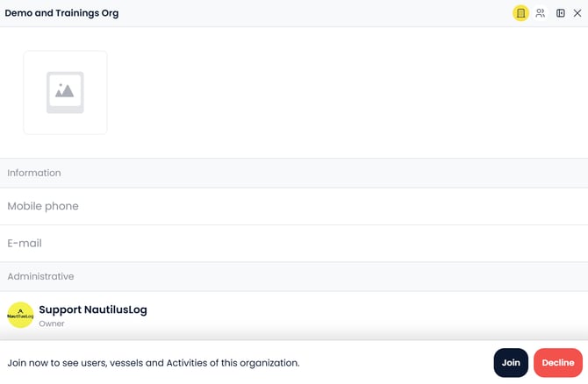Toggle the side panel layout icon
Screen dimensions: 588x384
coord(561,13)
